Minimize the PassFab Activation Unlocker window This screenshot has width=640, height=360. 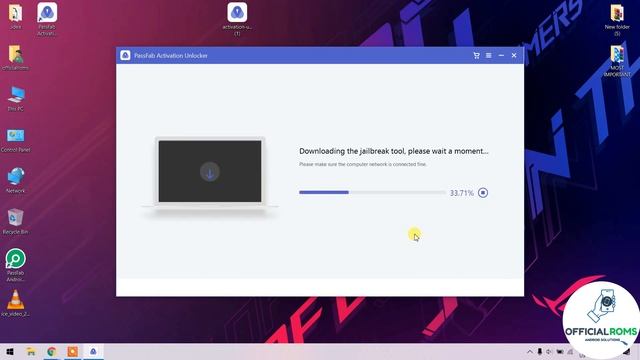(x=501, y=56)
